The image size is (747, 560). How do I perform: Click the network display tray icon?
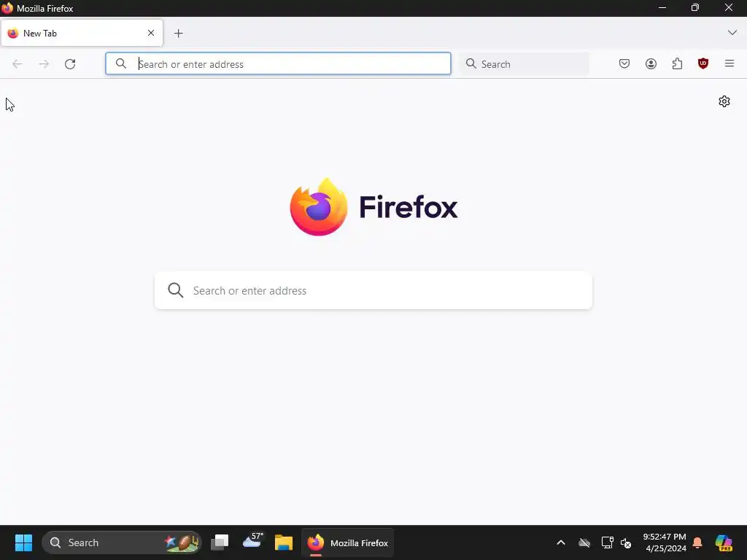click(607, 542)
